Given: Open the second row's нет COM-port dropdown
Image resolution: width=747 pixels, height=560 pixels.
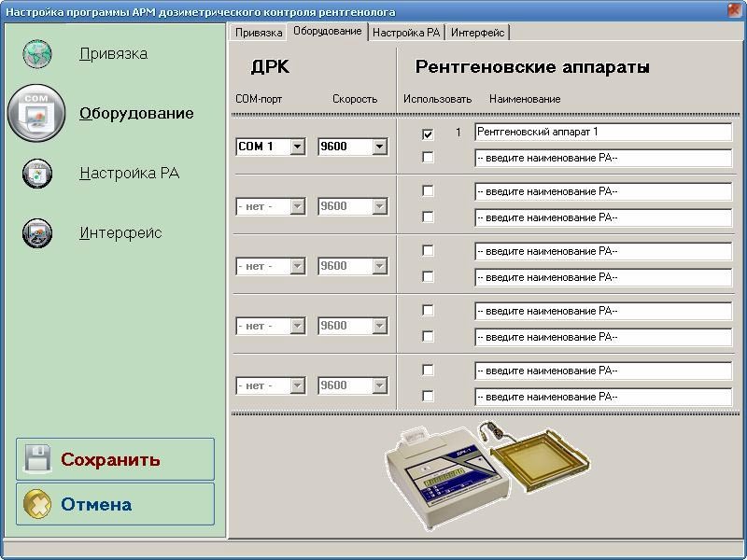Looking at the screenshot, I should coord(297,206).
